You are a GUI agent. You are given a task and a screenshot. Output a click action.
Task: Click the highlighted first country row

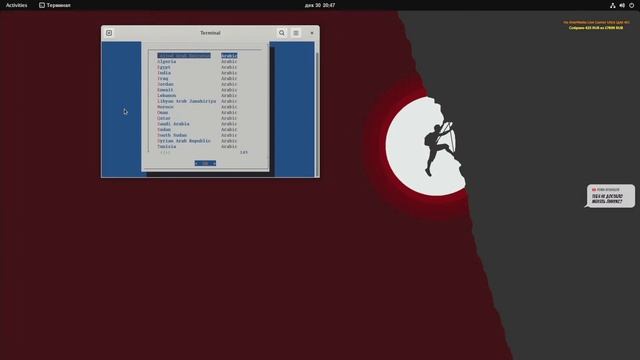(x=197, y=56)
